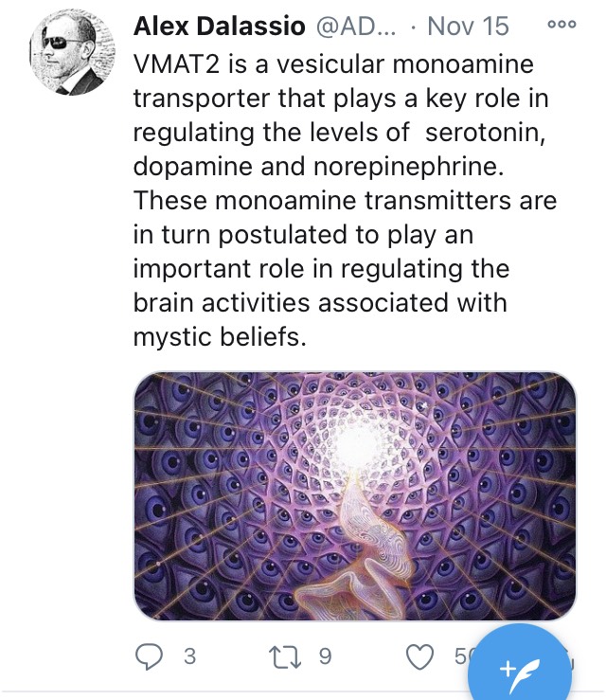Click the retweet count number 9
Screen dimensions: 606x700
click(x=325, y=657)
